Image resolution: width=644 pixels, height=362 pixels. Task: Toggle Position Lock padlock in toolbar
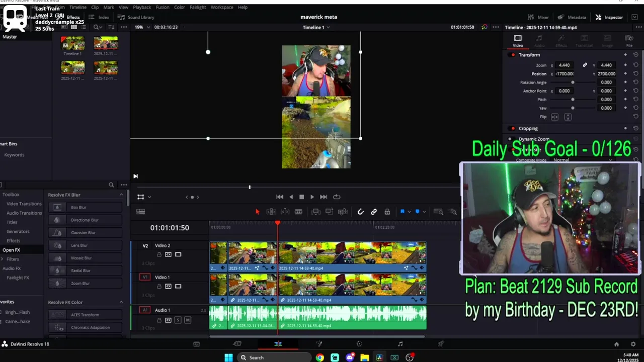pyautogui.click(x=387, y=212)
